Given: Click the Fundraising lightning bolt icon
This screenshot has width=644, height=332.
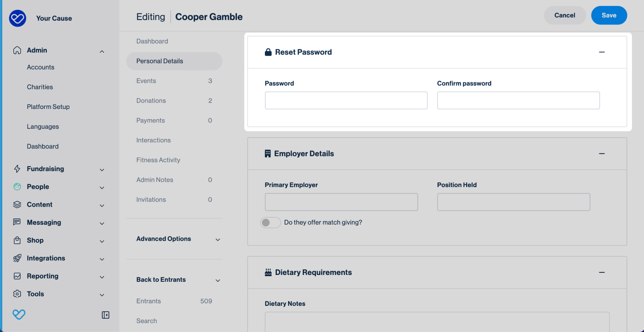Looking at the screenshot, I should pos(17,169).
